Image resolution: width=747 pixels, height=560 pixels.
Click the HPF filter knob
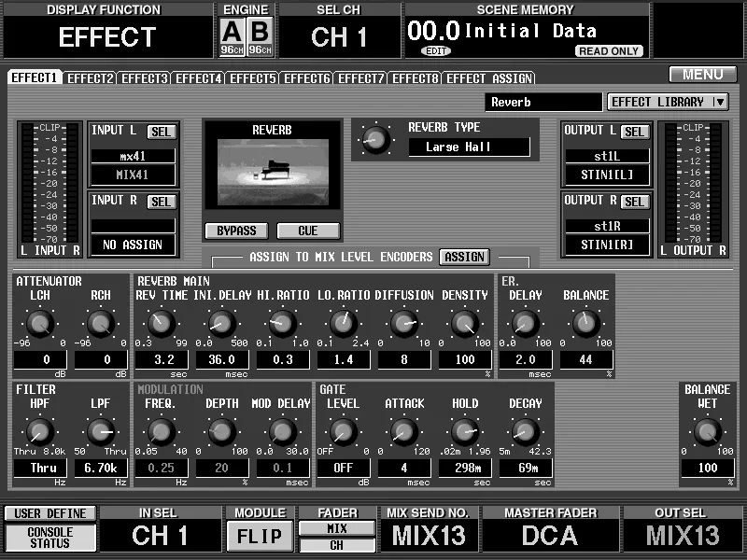click(x=40, y=431)
